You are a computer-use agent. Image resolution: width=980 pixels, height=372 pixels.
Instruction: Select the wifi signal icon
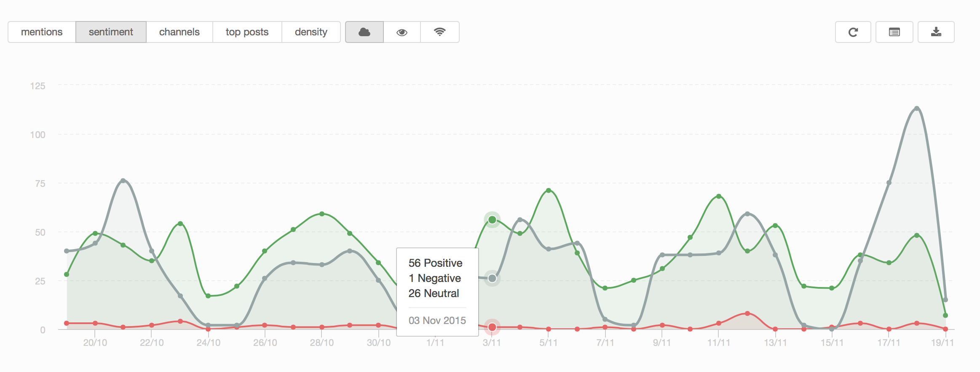click(x=439, y=32)
